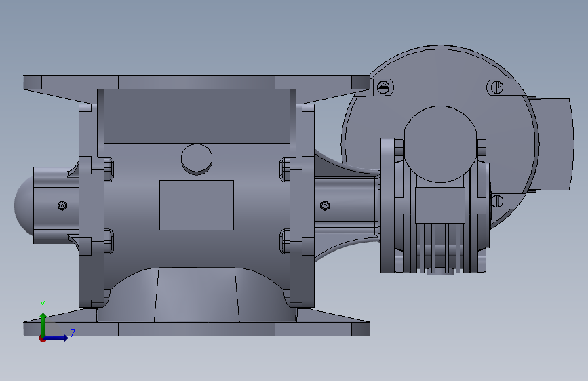Click the Z label of the coordinate triad
Viewport: 588px width, 381px height.
tap(73, 334)
